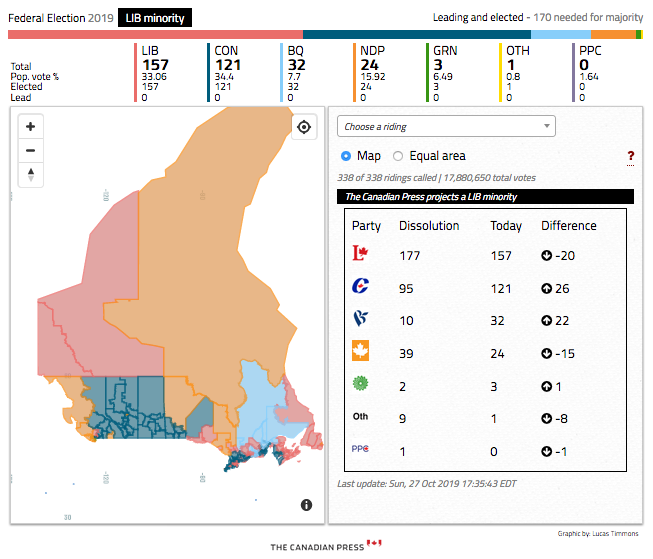Screen dimensions: 653x559
Task: Select the Equal area radio button
Action: point(398,156)
